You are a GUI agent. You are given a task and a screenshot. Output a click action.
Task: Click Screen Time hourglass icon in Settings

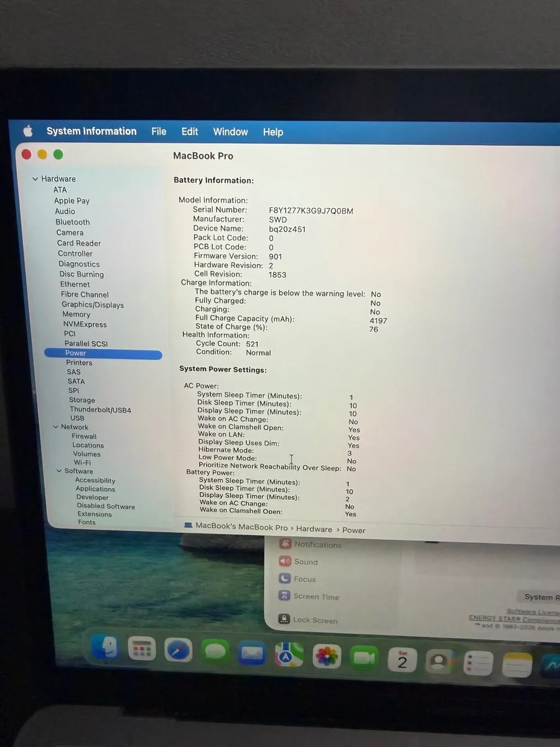(x=284, y=596)
